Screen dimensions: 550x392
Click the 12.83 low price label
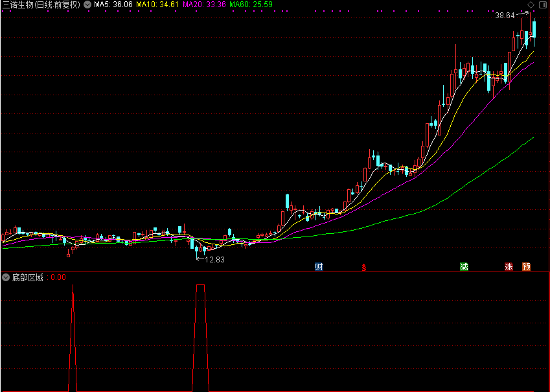coord(214,260)
